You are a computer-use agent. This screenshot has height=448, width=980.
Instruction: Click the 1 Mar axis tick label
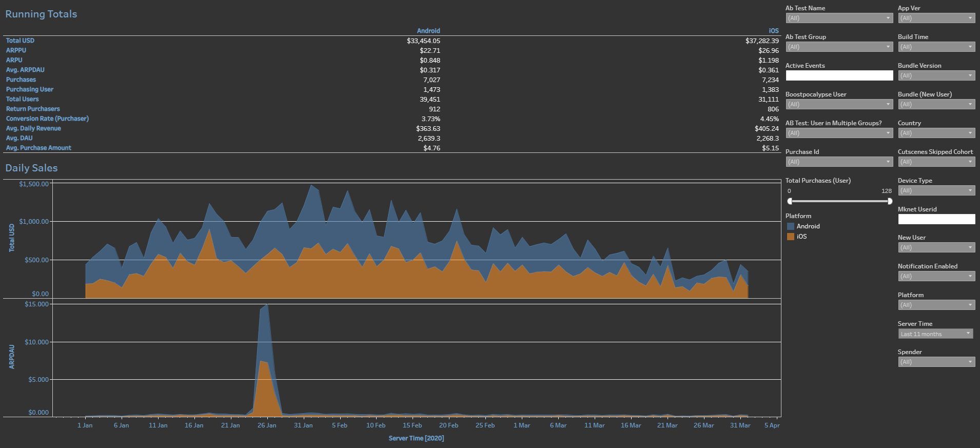pos(522,425)
